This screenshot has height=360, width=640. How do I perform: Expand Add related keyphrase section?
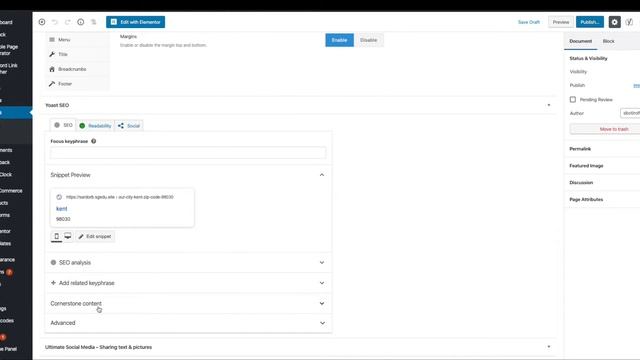pos(188,283)
